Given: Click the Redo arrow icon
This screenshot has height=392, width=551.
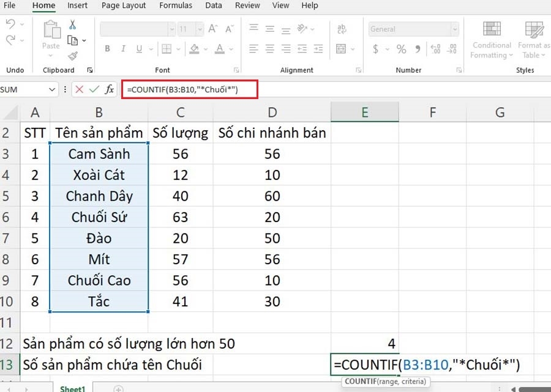Looking at the screenshot, I should 10,40.
